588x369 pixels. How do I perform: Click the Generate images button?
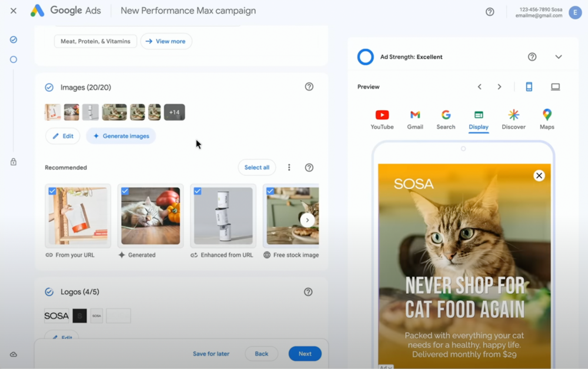click(x=121, y=136)
